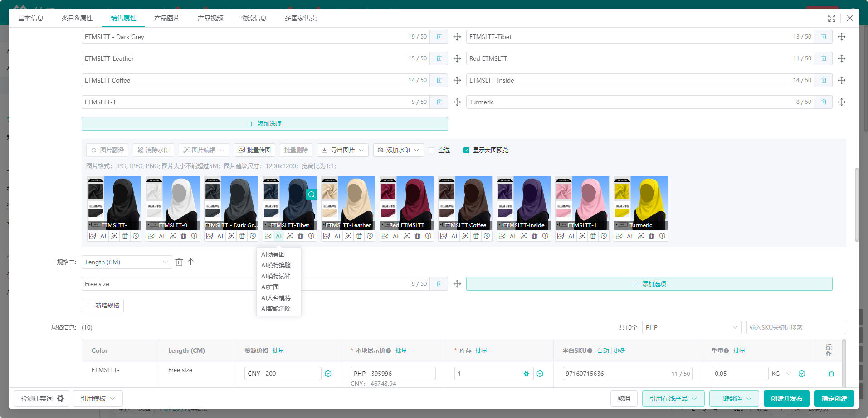Delete the ETMSLTT-Leather option with trash icon
This screenshot has width=868, height=418.
439,58
